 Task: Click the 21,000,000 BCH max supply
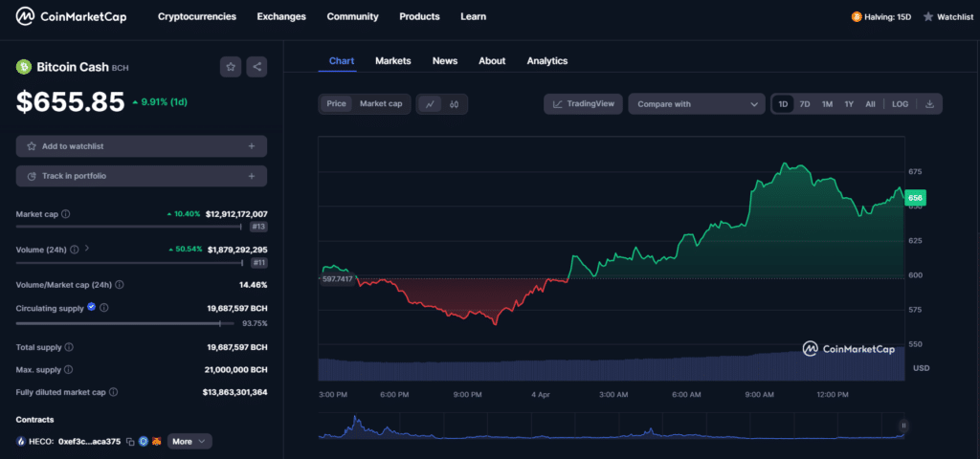point(236,370)
